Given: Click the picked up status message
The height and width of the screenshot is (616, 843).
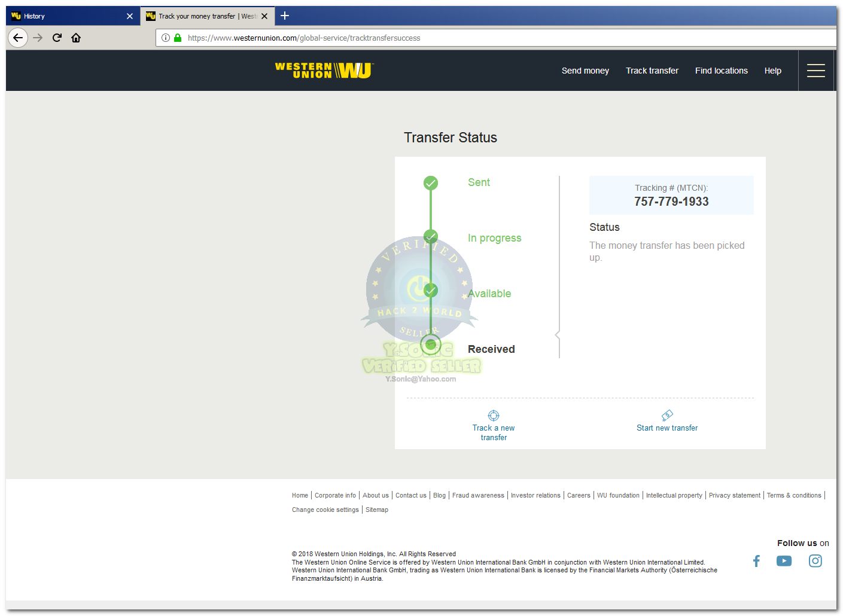Looking at the screenshot, I should (667, 251).
